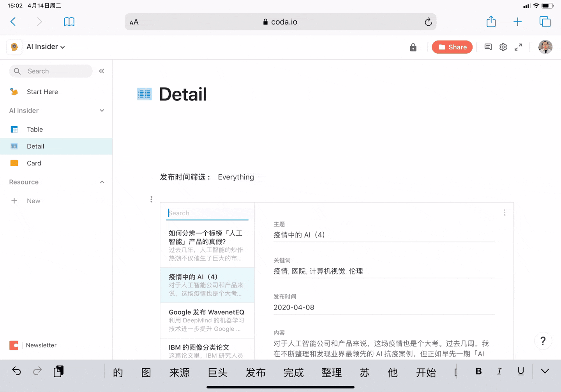Pick the keyboard suggestion 完成
The height and width of the screenshot is (392, 561).
(x=294, y=373)
